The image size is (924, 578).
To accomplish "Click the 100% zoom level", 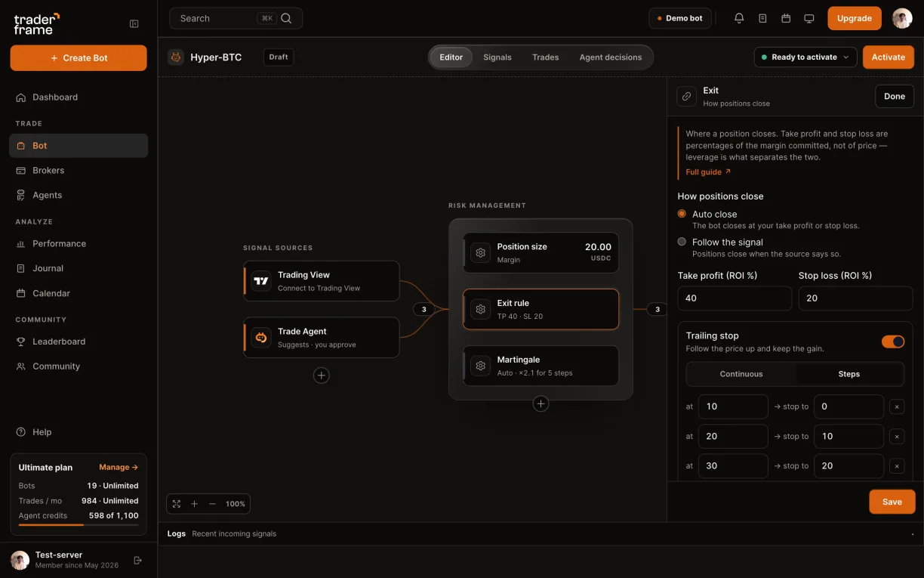I will (236, 504).
